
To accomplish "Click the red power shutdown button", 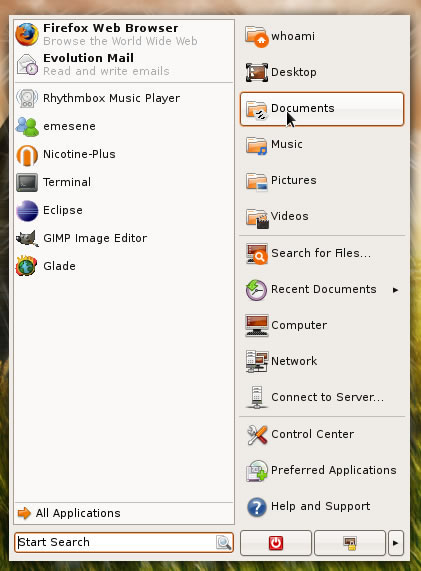I will tap(276, 543).
